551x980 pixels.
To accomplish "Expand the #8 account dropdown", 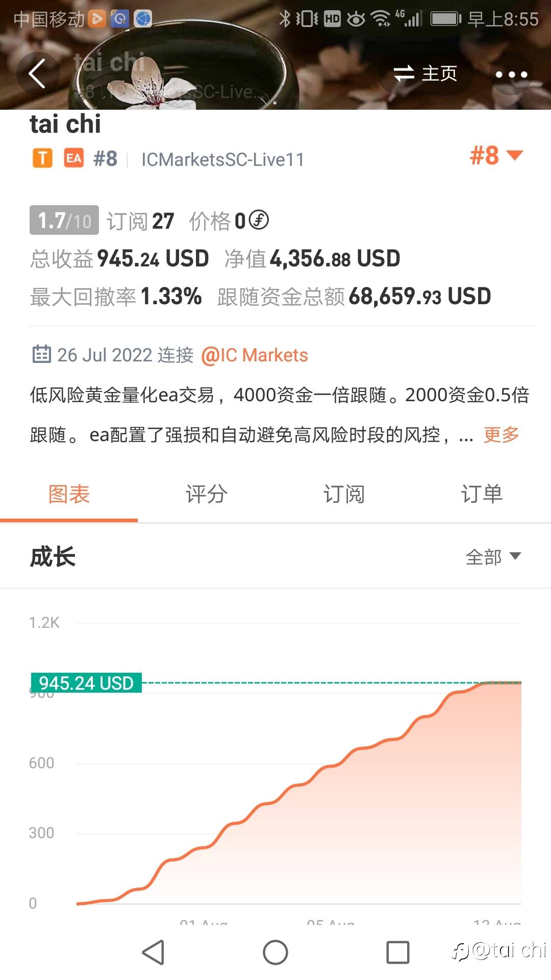I will click(x=496, y=155).
